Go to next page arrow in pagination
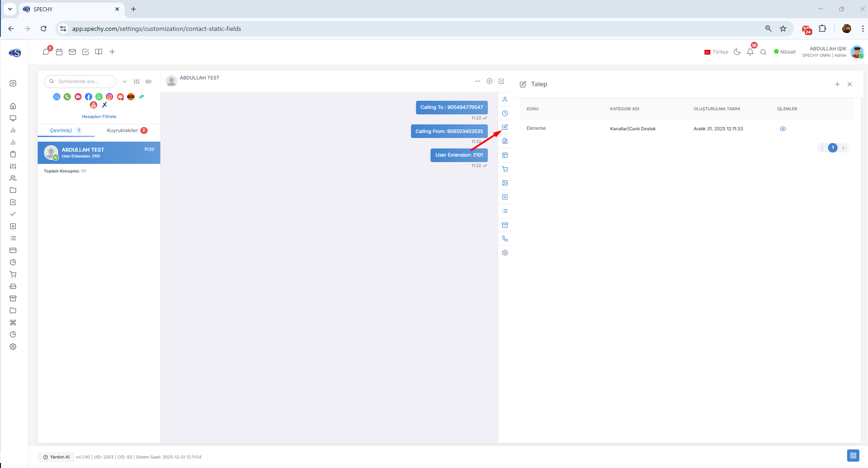The image size is (868, 468). pyautogui.click(x=843, y=148)
